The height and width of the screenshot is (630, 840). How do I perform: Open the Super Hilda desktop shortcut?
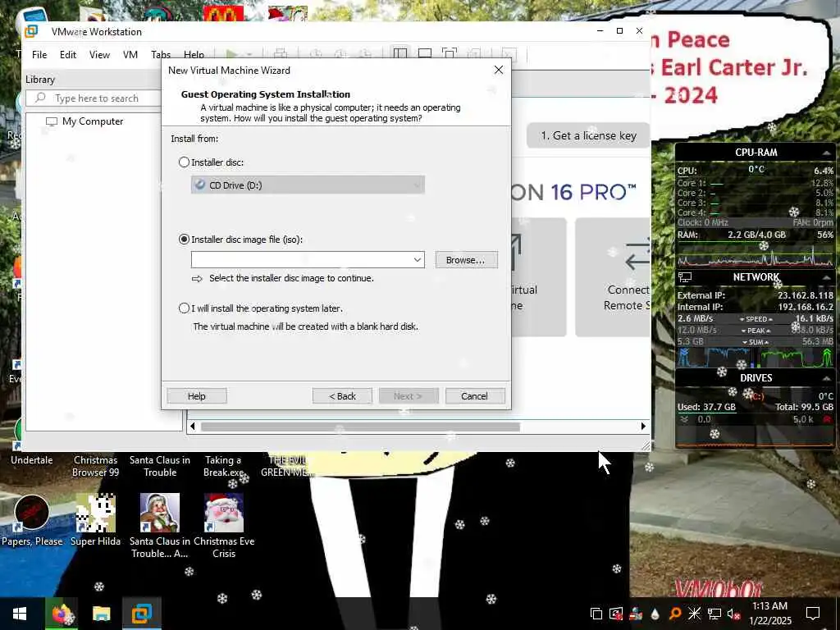click(95, 521)
